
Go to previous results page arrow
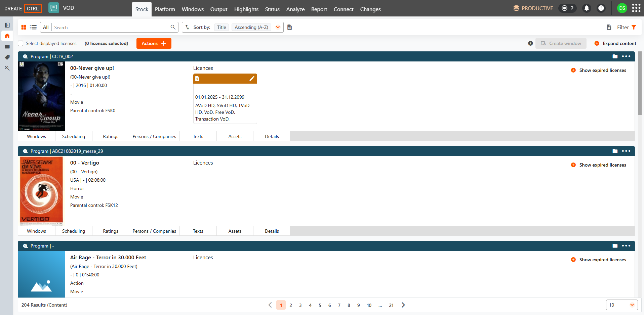tap(270, 305)
